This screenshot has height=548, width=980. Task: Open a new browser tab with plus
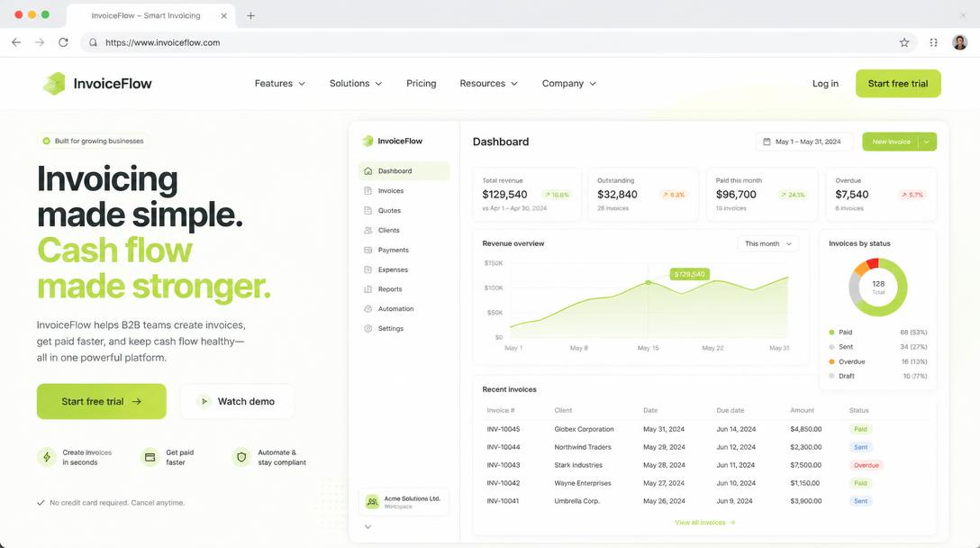[x=250, y=15]
